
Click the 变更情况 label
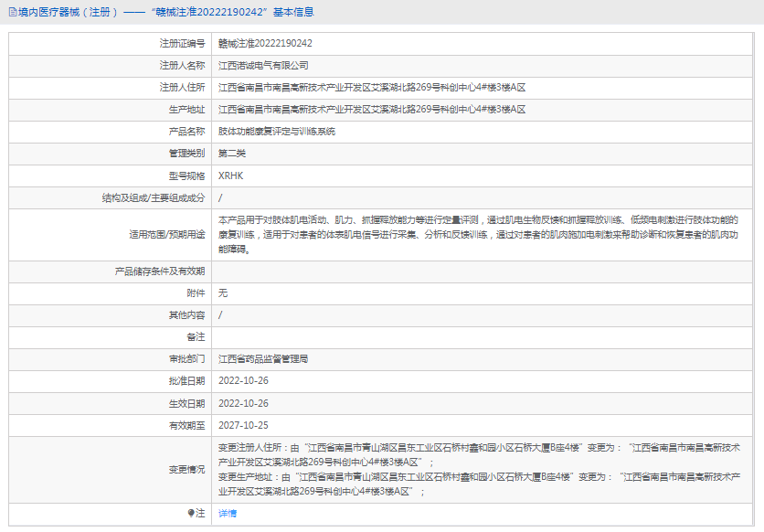[187, 470]
